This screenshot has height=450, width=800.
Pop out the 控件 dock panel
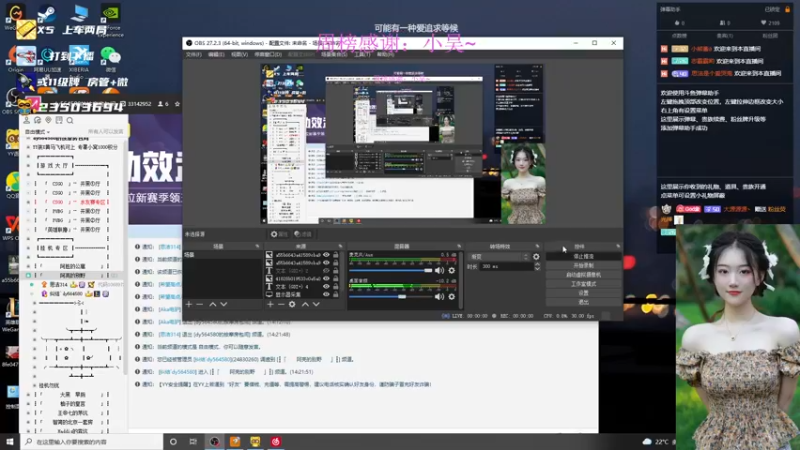point(618,246)
